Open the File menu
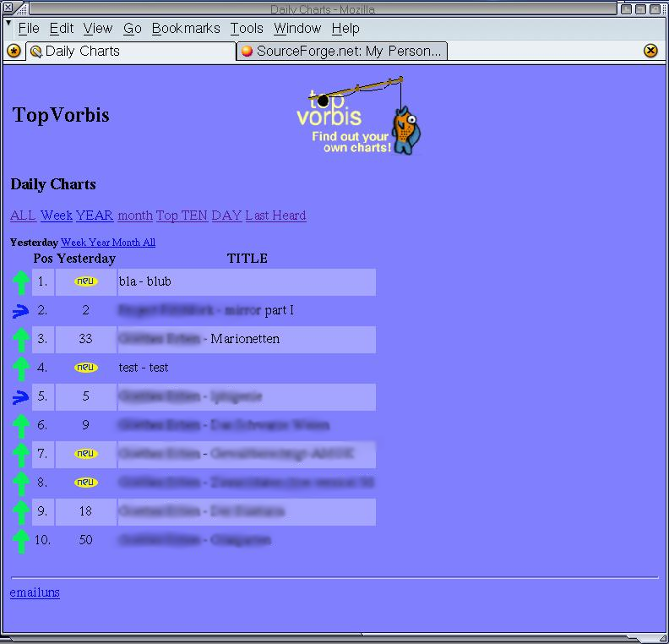This screenshot has height=644, width=669. (x=29, y=29)
